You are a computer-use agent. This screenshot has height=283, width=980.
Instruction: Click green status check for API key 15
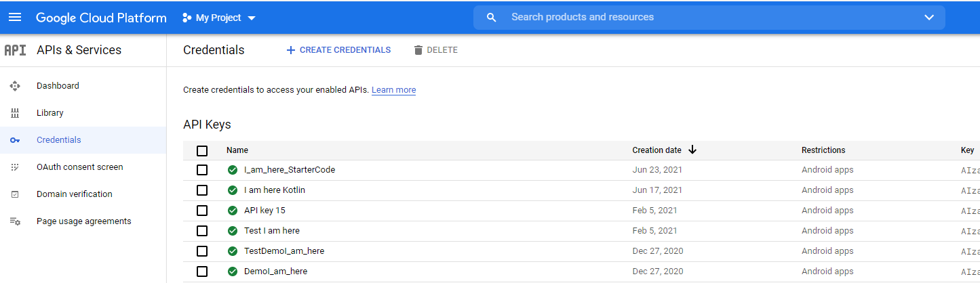point(233,211)
